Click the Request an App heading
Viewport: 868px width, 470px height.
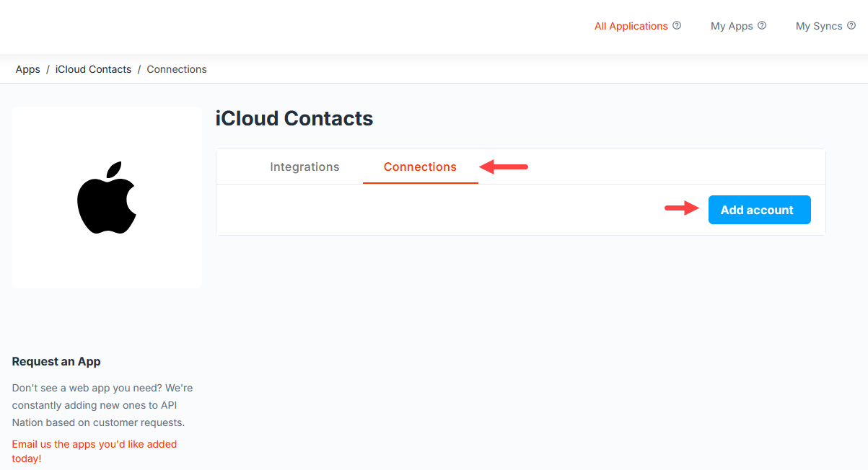(x=56, y=362)
